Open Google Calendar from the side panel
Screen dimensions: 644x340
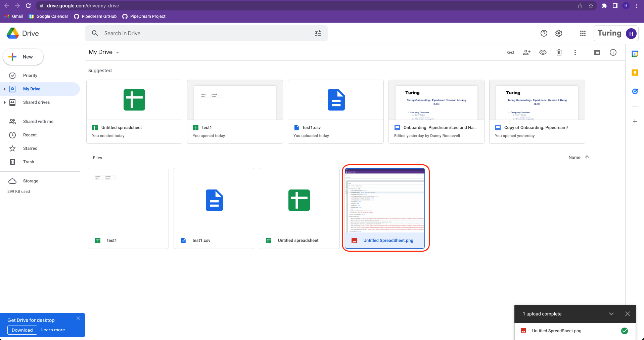pyautogui.click(x=634, y=53)
